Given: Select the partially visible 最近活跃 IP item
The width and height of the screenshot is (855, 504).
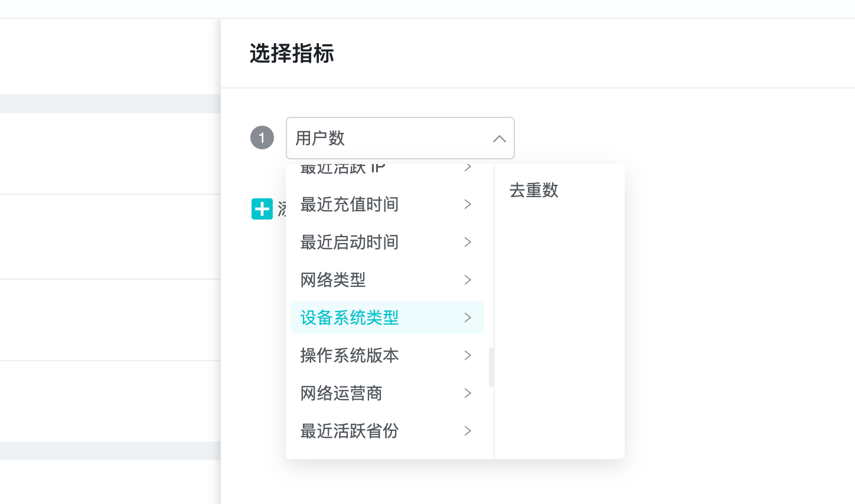Looking at the screenshot, I should 342,169.
